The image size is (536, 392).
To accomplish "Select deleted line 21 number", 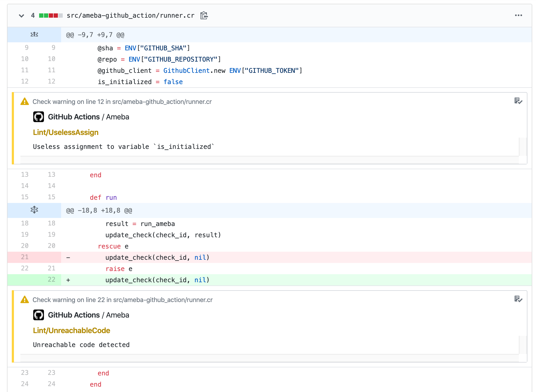I will click(x=25, y=257).
